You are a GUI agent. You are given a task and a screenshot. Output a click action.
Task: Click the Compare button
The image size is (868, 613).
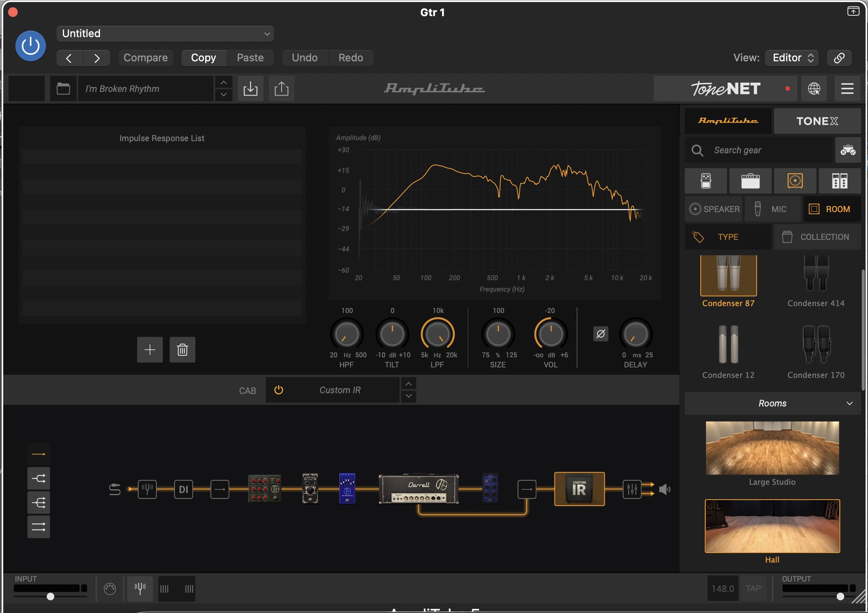(x=145, y=58)
